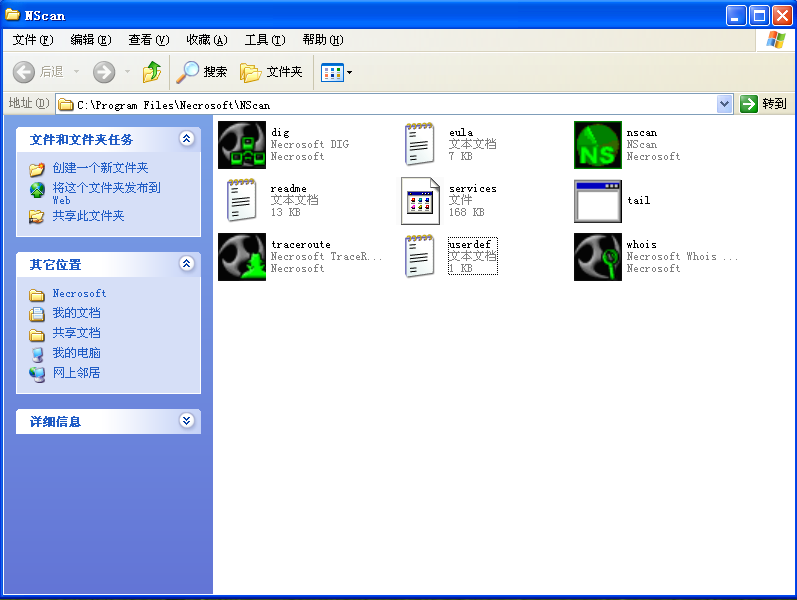Click the Network Places icon in sidebar
This screenshot has height=600, width=797.
coord(37,375)
